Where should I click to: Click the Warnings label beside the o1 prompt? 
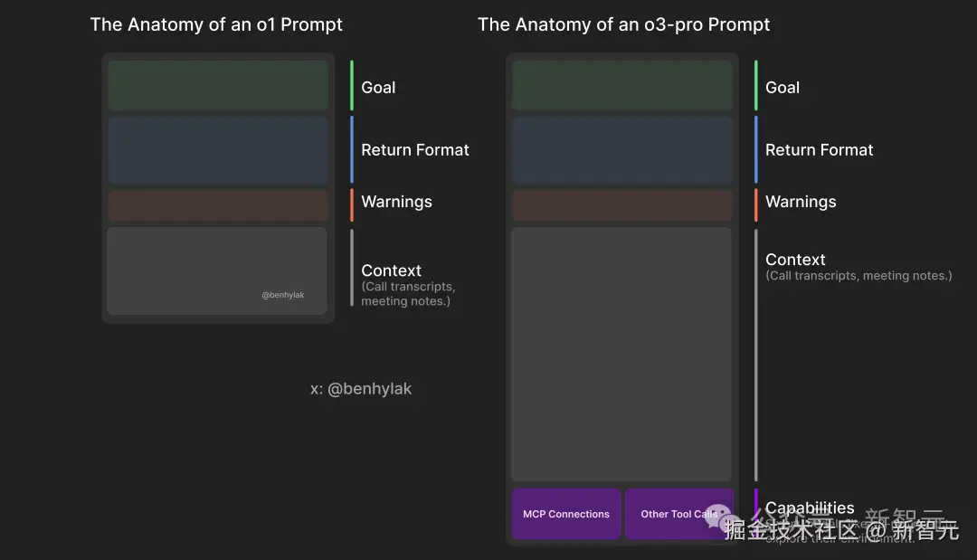click(396, 202)
